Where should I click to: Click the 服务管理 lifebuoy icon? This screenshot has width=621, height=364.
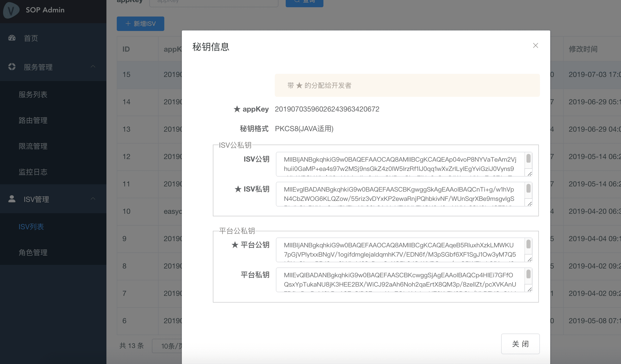12,67
